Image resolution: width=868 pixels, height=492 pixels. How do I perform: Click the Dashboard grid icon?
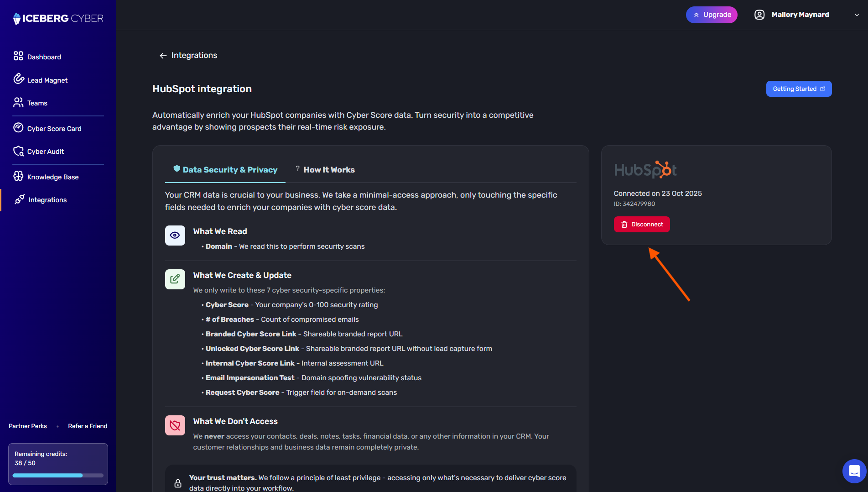click(x=18, y=56)
